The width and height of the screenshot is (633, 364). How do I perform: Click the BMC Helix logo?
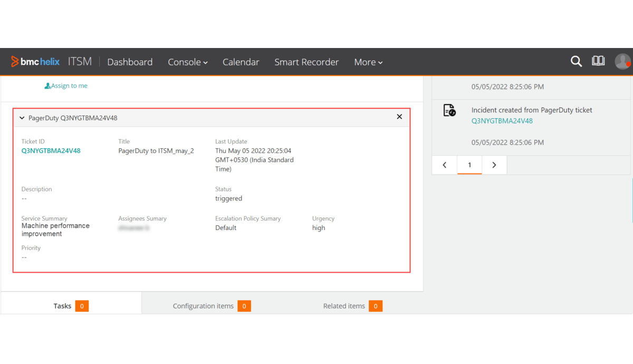(35, 62)
